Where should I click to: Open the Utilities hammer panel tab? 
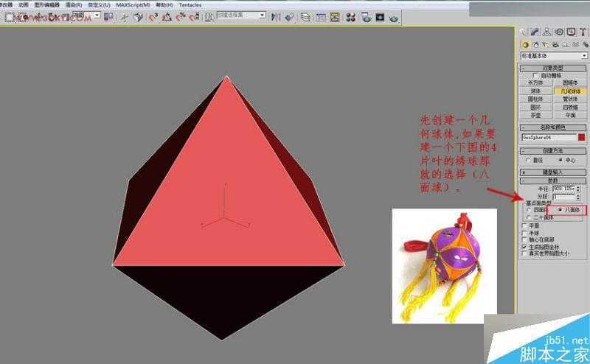tap(583, 32)
